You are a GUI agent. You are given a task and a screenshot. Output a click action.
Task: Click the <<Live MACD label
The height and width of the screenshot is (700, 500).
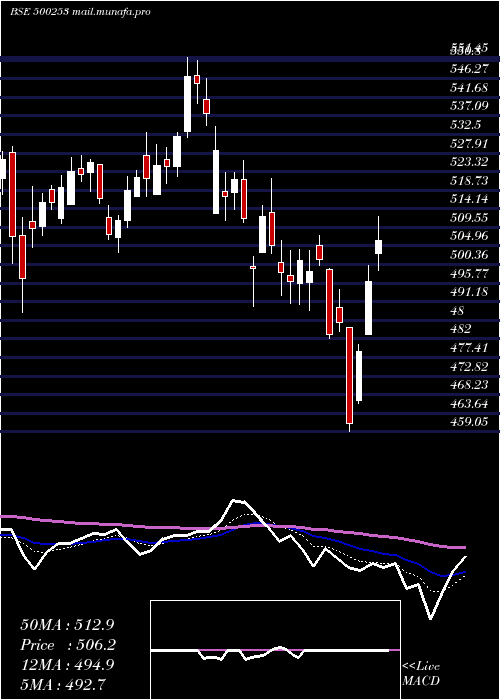click(x=421, y=674)
